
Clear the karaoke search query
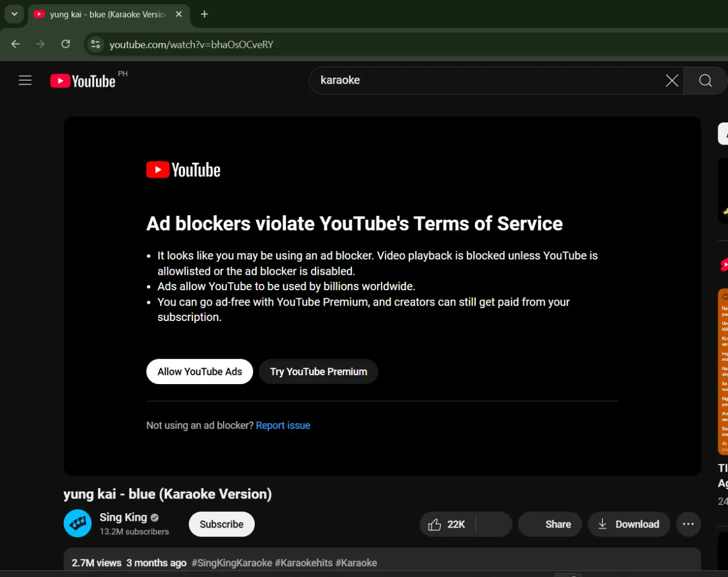click(672, 80)
